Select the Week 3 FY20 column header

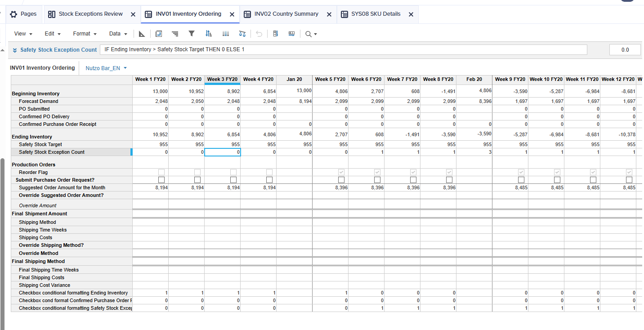coord(222,79)
